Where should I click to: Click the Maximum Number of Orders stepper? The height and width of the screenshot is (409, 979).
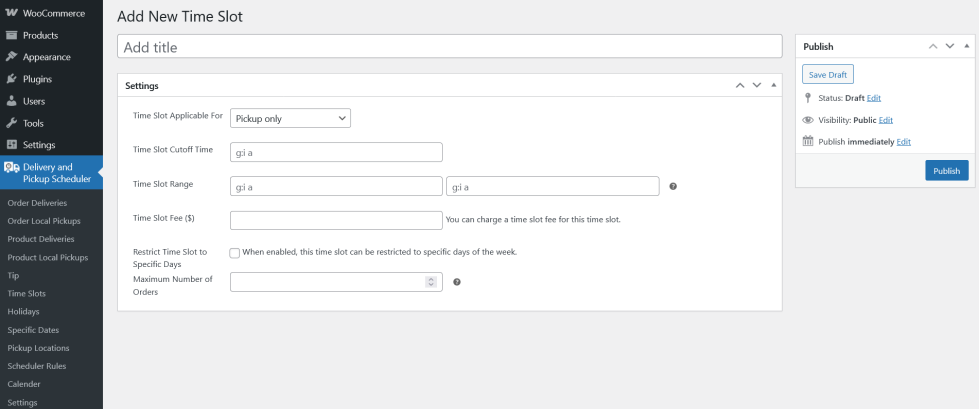(x=431, y=282)
